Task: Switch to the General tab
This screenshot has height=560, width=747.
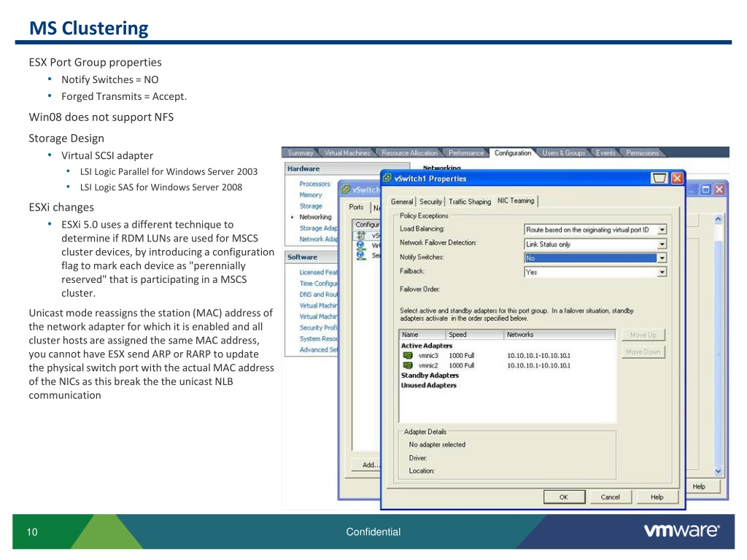Action: pyautogui.click(x=402, y=201)
